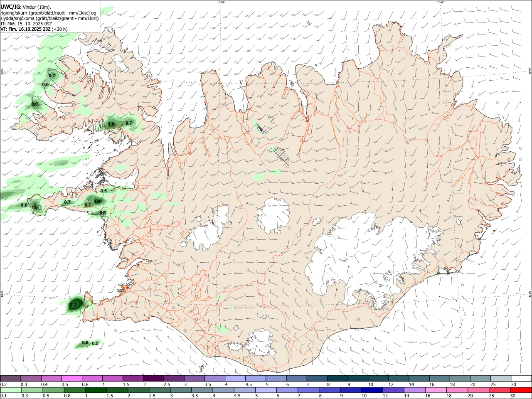Click the 2.3 precipitation value off Reykjanes
This screenshot has width=532, height=399.
(x=74, y=305)
